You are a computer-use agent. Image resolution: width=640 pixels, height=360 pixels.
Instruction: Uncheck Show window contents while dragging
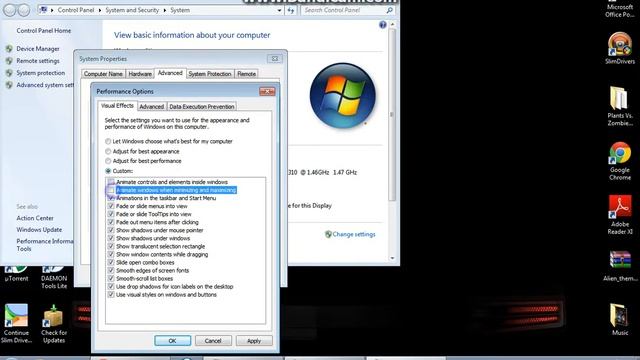click(111, 254)
